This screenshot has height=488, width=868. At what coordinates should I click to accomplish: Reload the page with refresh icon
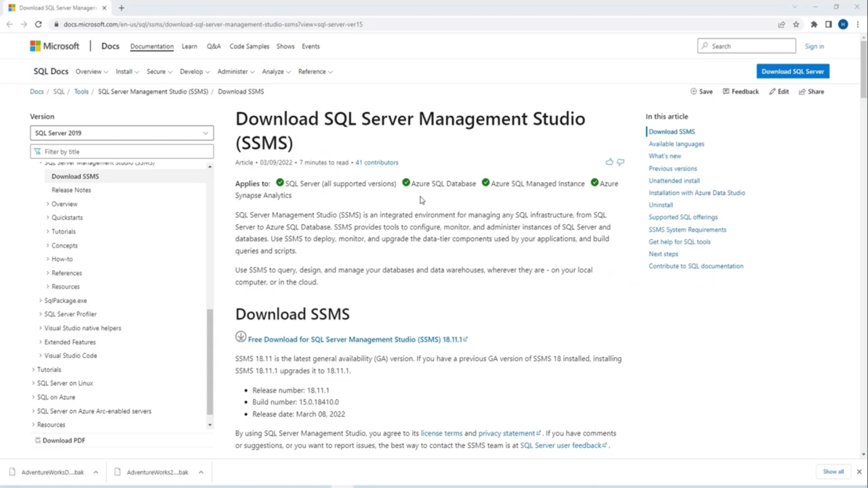point(38,24)
